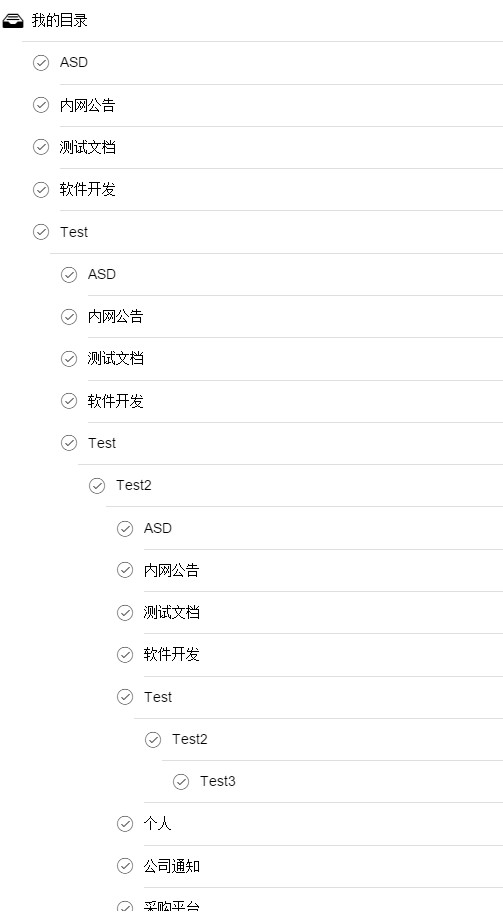Viewport: 503px width, 912px height.
Task: Click the check circle icon next to Test3
Action: pyautogui.click(x=181, y=782)
